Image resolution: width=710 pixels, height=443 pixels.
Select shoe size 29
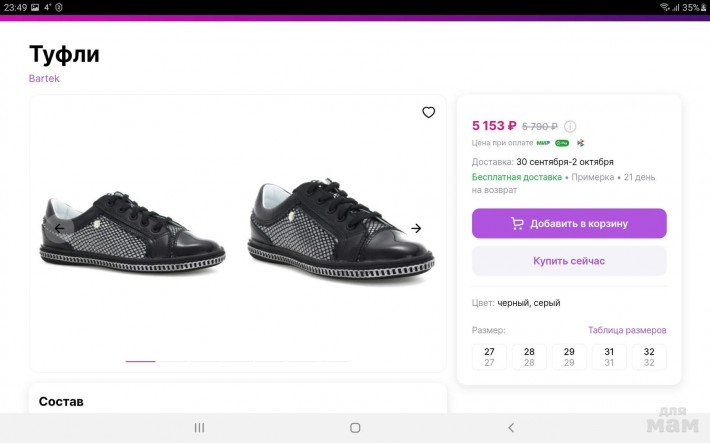click(x=569, y=357)
